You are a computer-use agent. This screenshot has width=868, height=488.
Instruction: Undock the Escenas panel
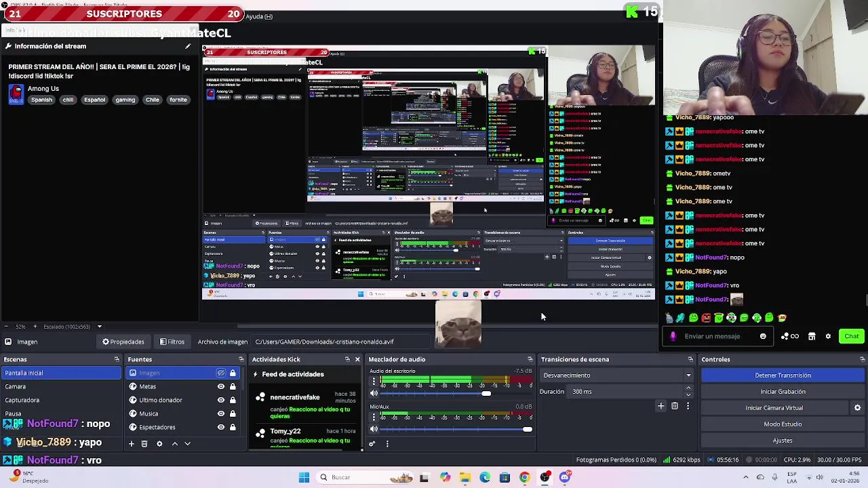click(117, 359)
